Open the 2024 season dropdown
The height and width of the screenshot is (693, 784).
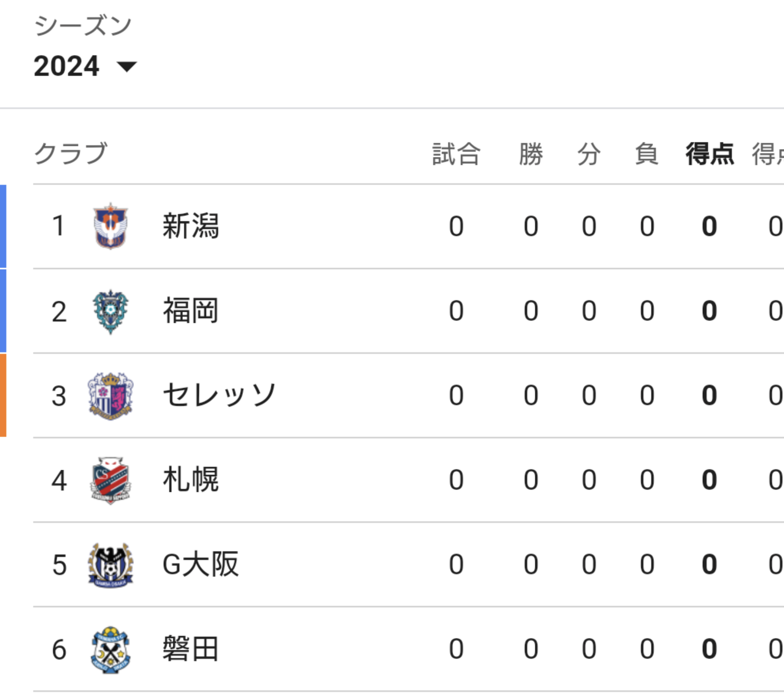[x=85, y=66]
